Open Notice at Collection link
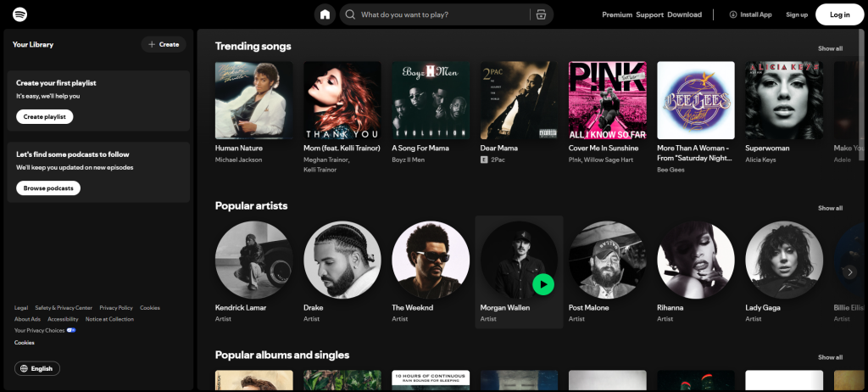This screenshot has width=868, height=392. [x=109, y=319]
